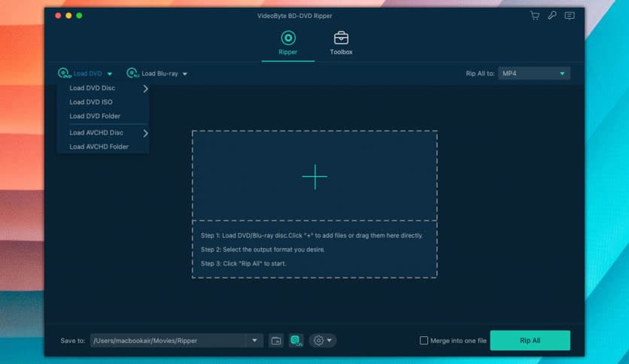The width and height of the screenshot is (629, 364).
Task: Click the Save to label
Action: point(73,341)
